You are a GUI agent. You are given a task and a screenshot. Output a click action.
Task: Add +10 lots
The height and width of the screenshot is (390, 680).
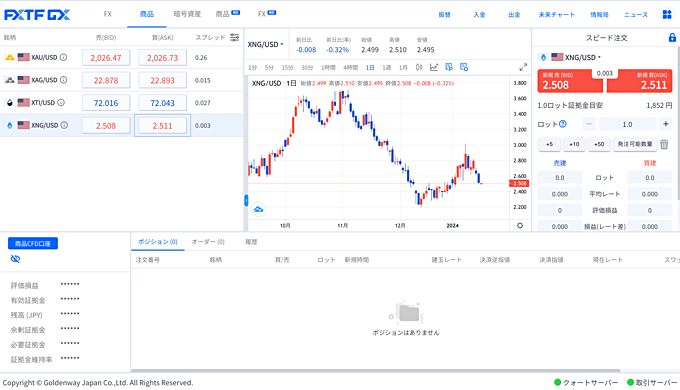click(574, 144)
